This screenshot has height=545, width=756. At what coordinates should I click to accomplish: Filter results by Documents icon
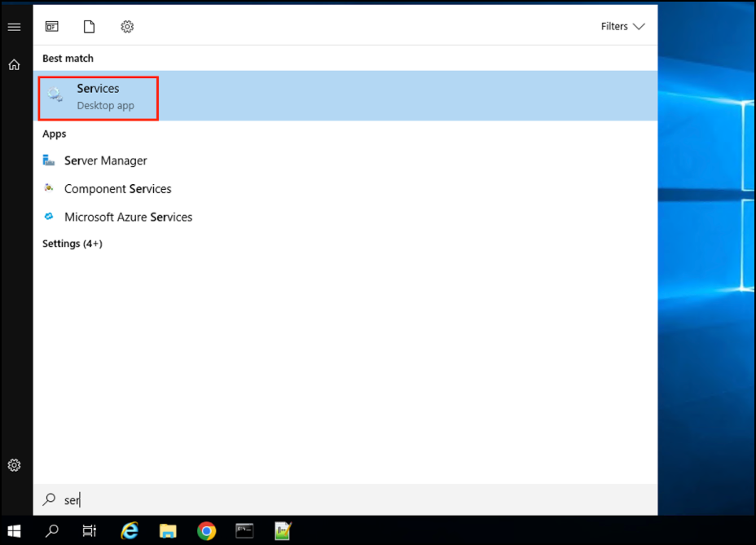[x=89, y=27]
